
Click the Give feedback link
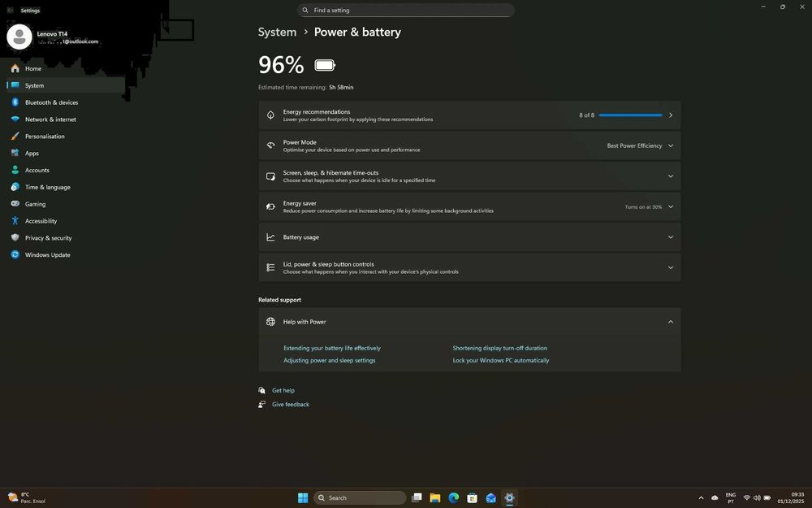[x=291, y=404]
